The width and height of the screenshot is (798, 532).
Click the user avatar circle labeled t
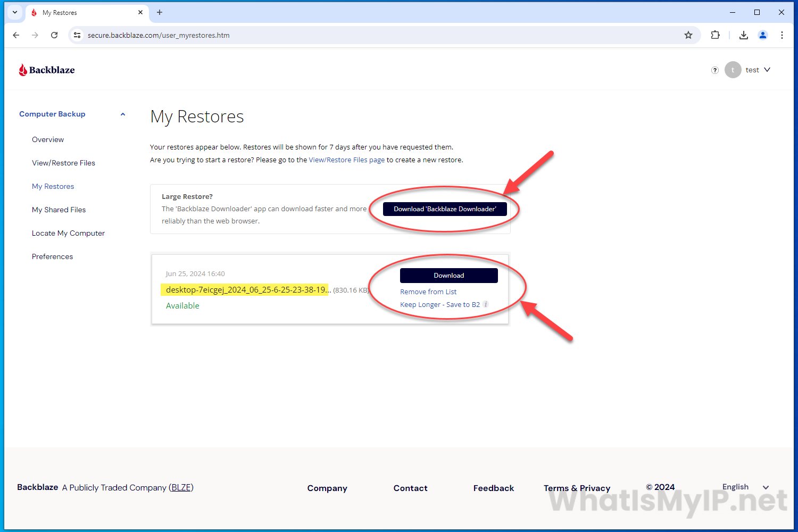(733, 70)
